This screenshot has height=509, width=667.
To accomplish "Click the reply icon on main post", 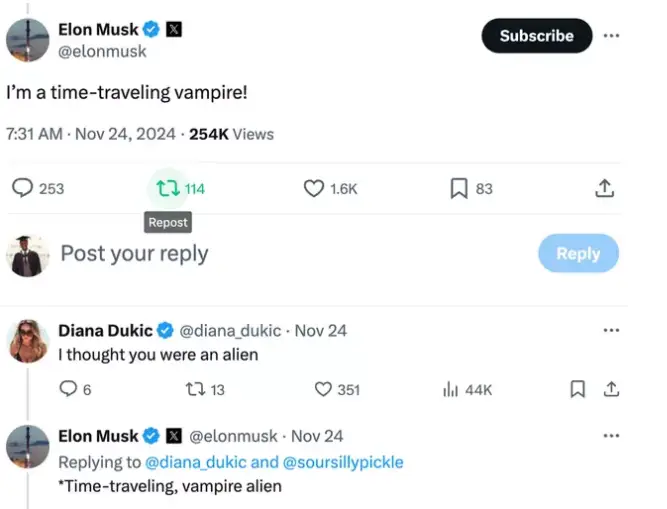I will 21,188.
